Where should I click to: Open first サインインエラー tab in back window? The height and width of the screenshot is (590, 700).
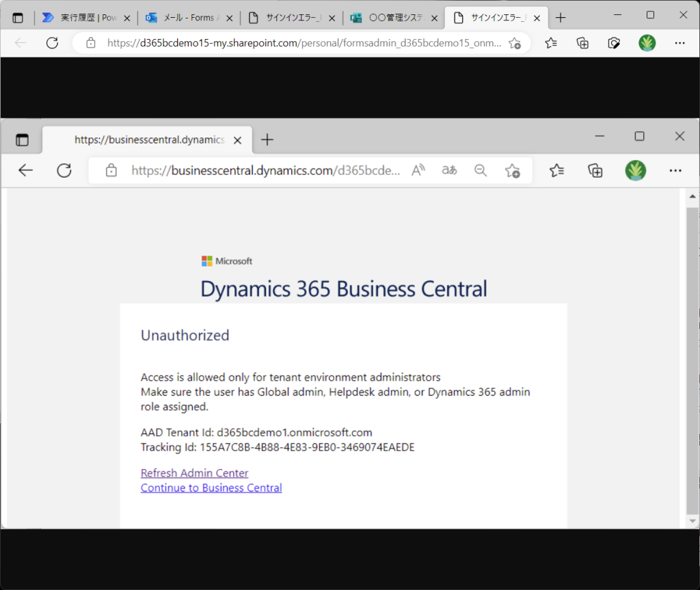(x=292, y=18)
